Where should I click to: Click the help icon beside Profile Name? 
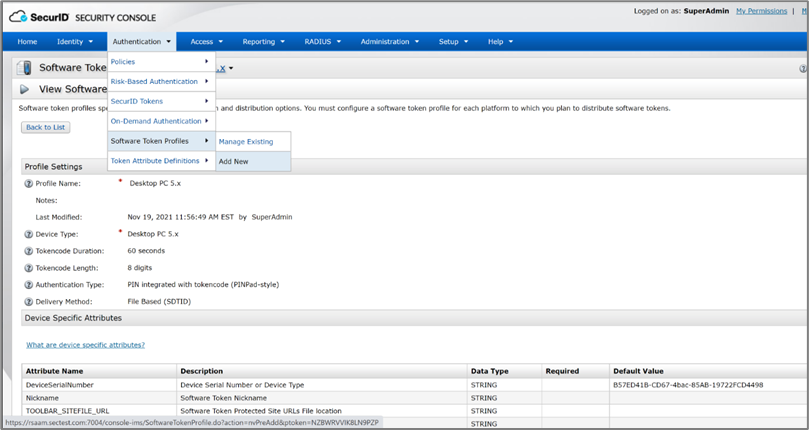[x=28, y=184]
